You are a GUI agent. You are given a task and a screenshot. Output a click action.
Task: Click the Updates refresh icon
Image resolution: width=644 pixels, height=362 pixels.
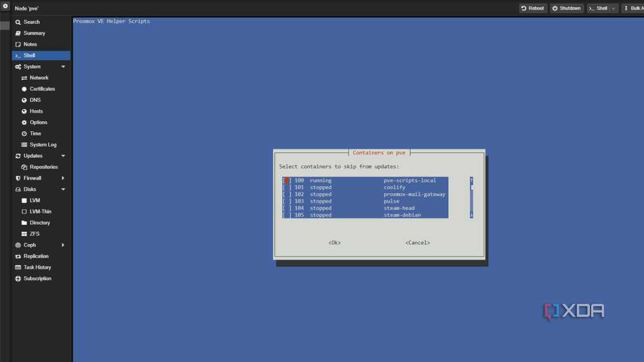pyautogui.click(x=18, y=156)
